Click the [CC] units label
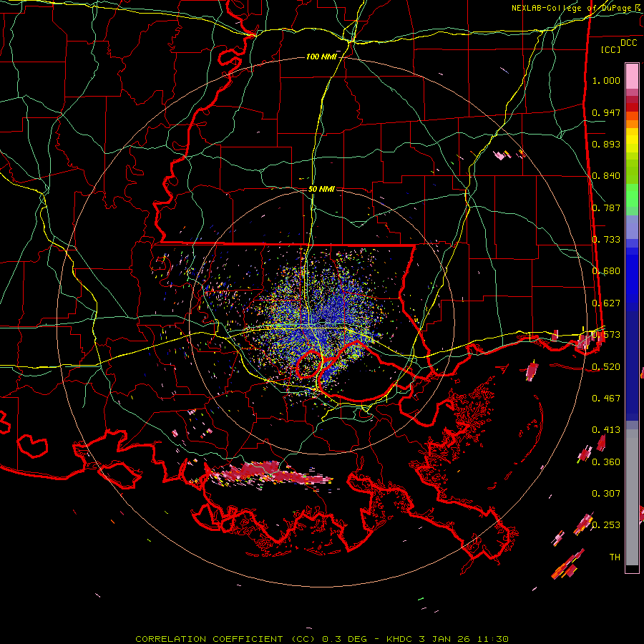Image resolution: width=644 pixels, height=644 pixels. coord(611,49)
